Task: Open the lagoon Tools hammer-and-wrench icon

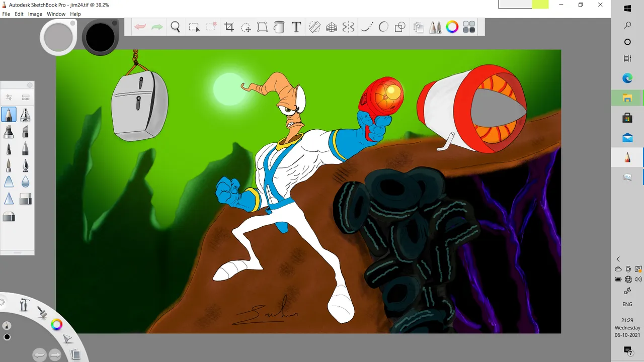Action: point(24,304)
